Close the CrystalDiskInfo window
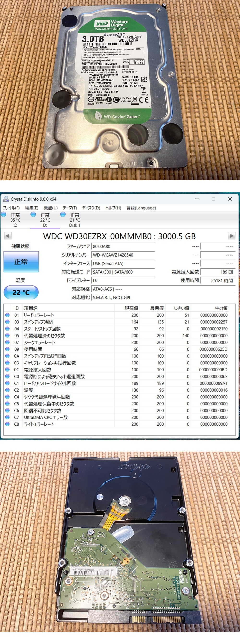 coord(230,199)
